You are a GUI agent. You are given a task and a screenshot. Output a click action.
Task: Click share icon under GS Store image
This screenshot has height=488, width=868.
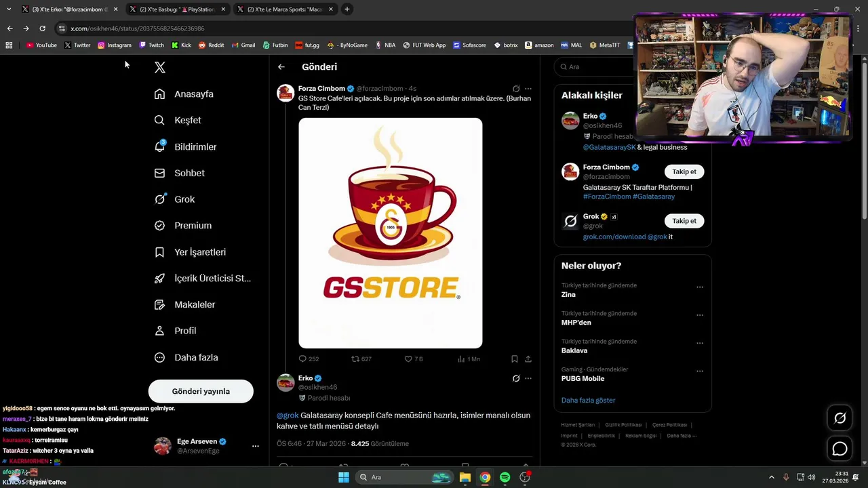click(x=528, y=359)
